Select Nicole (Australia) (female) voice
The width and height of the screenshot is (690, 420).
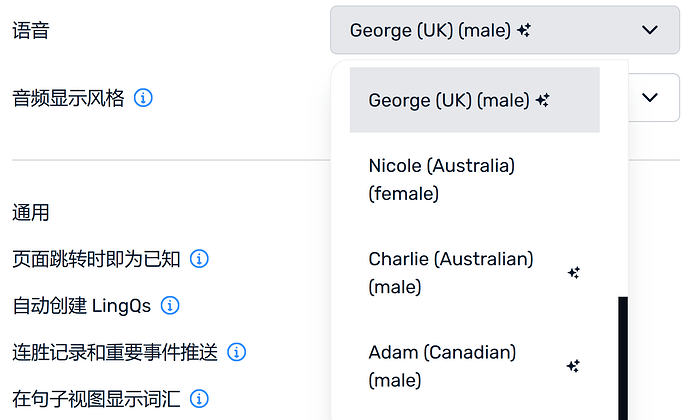pyautogui.click(x=441, y=179)
